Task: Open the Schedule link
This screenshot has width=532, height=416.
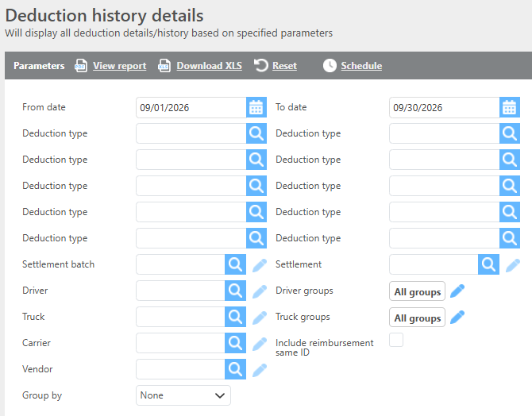Action: point(361,66)
